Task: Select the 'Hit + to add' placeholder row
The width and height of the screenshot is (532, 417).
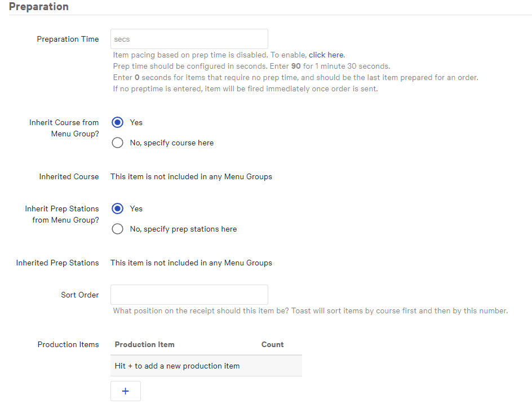Action: click(177, 366)
